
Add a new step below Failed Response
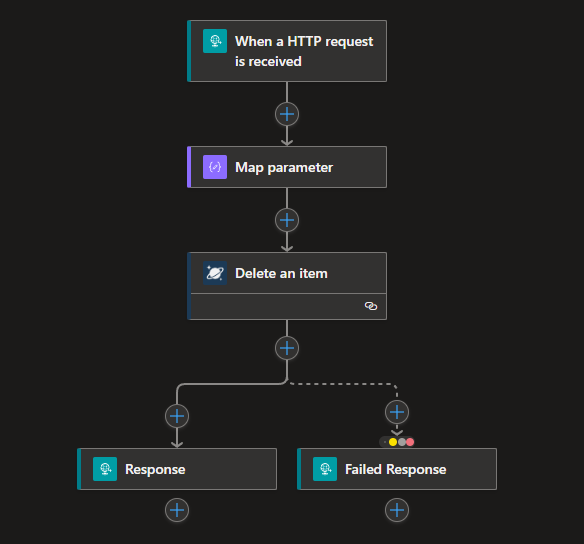click(397, 510)
